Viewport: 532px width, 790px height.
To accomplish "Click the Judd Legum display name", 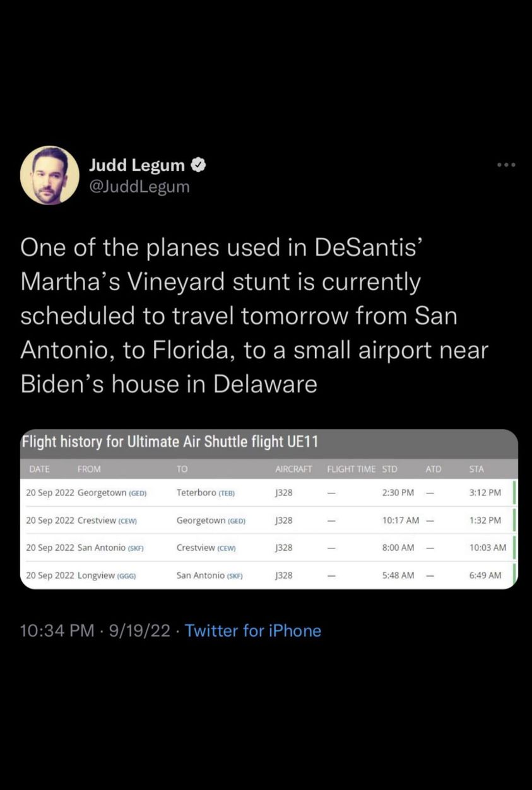I will click(137, 165).
